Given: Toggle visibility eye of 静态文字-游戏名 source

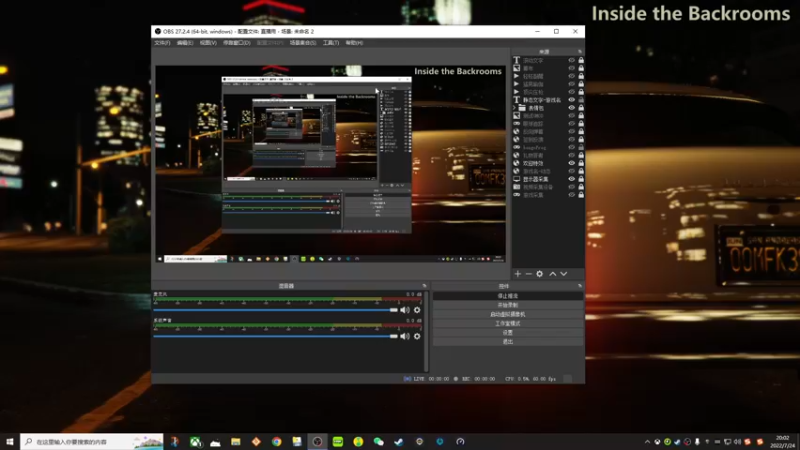Looking at the screenshot, I should point(571,100).
